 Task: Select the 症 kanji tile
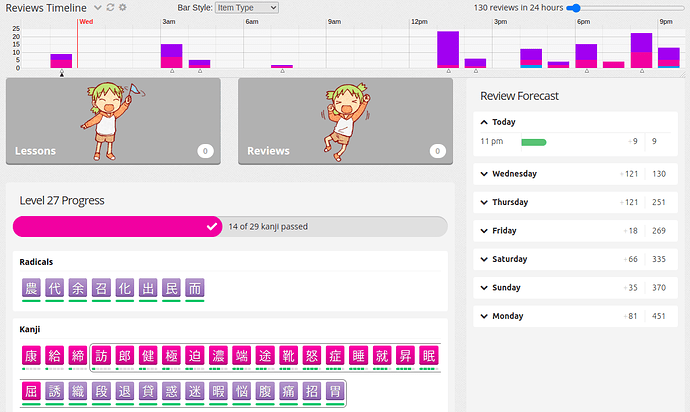point(335,356)
